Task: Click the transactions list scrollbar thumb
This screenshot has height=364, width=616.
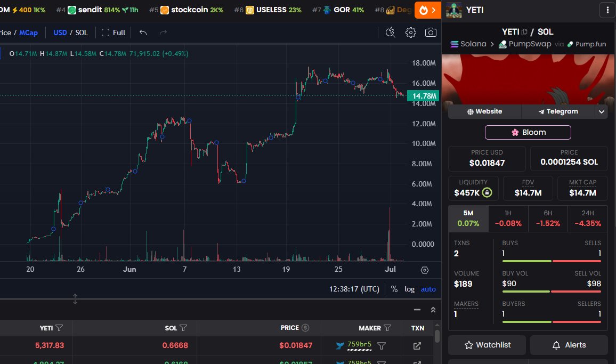Action: pyautogui.click(x=437, y=336)
